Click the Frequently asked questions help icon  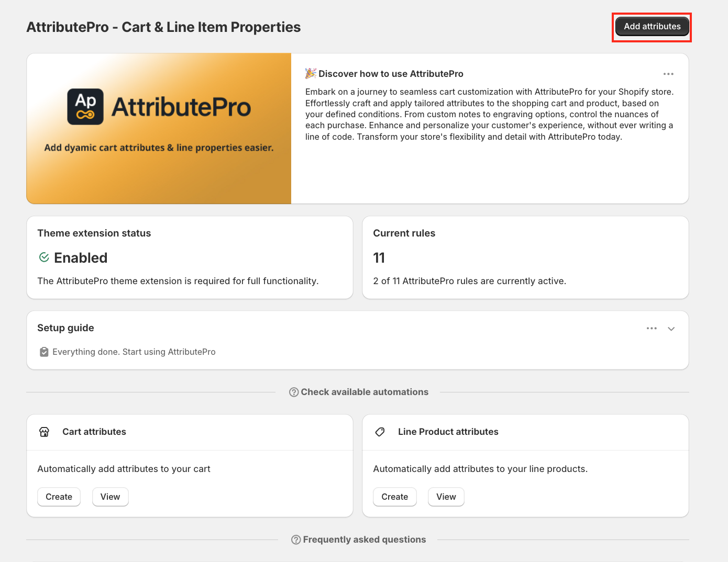pos(296,539)
